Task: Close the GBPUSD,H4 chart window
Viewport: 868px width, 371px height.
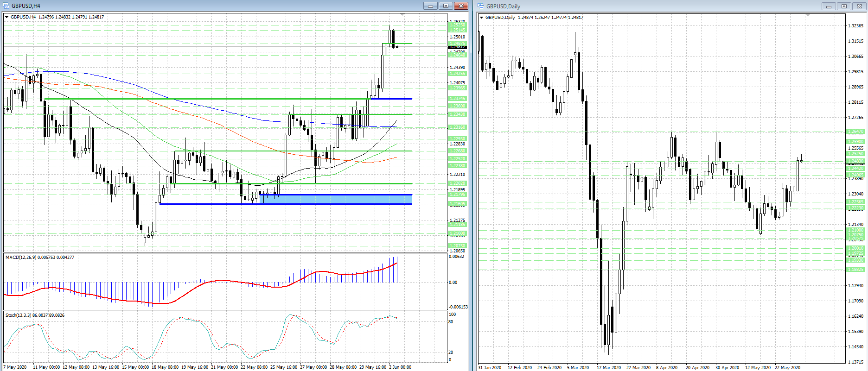Action: click(x=461, y=6)
